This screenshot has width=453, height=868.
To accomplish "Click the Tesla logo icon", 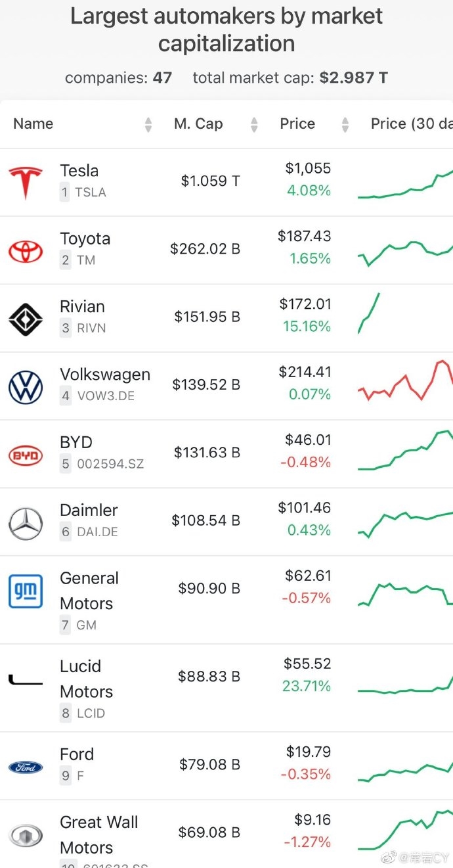I will pos(26,182).
